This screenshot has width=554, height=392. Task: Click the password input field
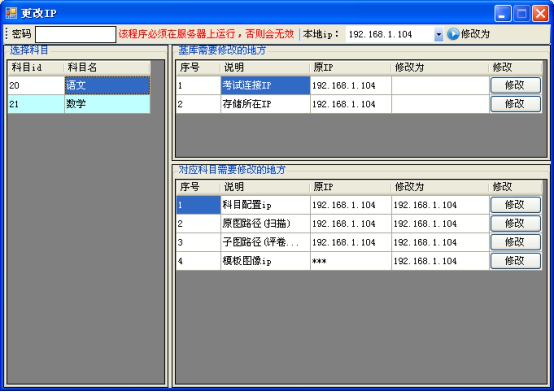point(76,34)
